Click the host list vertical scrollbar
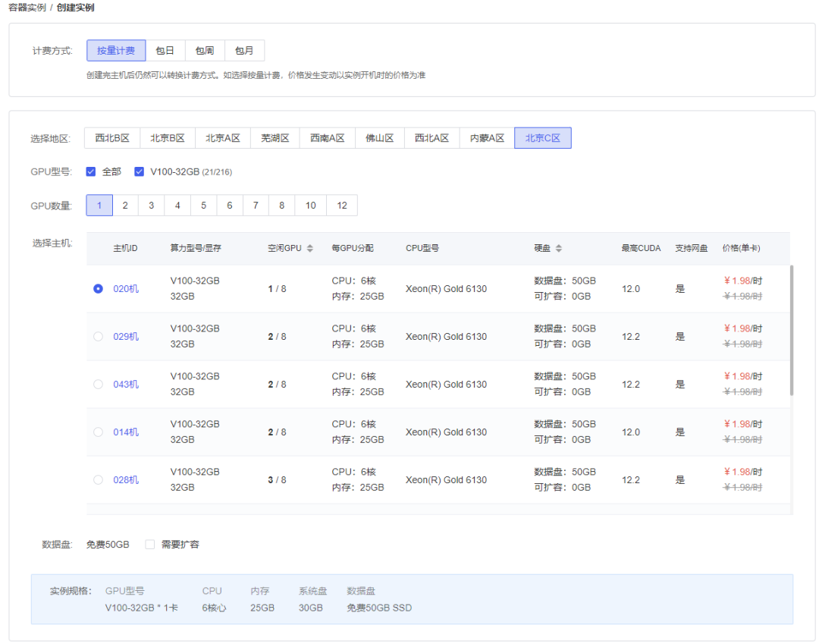The height and width of the screenshot is (644, 819). point(791,330)
